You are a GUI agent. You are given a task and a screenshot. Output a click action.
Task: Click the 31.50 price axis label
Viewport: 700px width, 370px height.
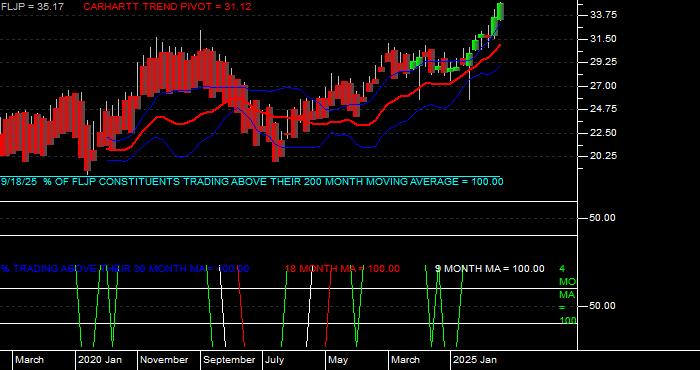(603, 39)
